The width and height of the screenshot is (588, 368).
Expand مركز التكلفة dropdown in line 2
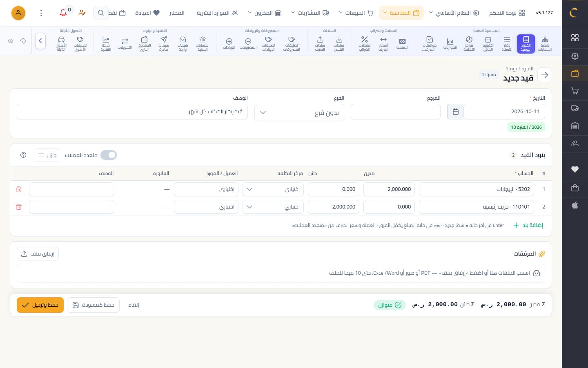pos(273,207)
